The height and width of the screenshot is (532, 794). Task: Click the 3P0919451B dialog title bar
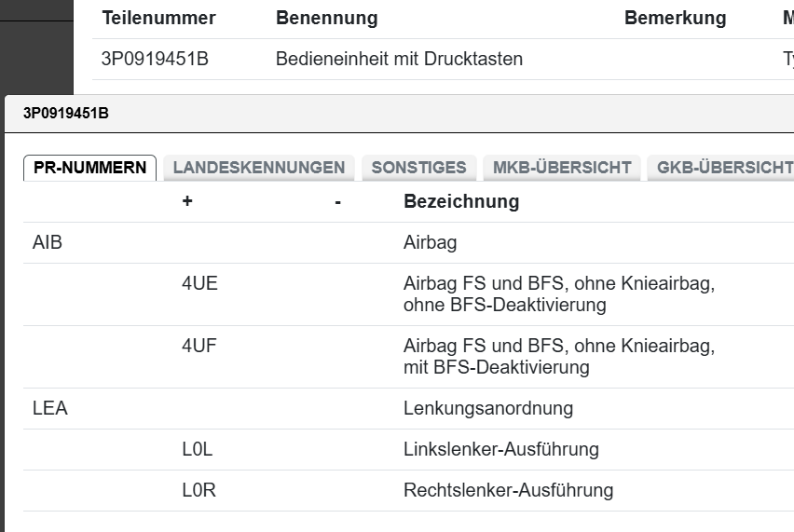[x=373, y=114]
